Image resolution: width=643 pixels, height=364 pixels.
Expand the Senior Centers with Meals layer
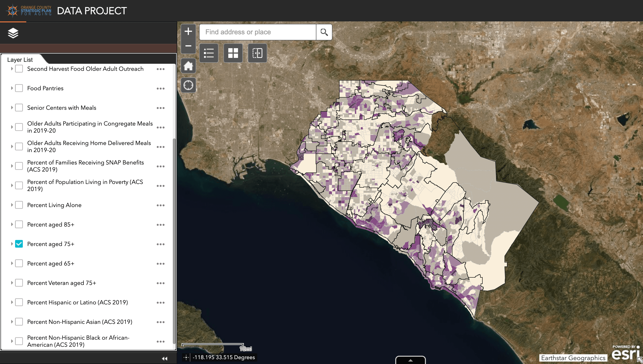12,108
